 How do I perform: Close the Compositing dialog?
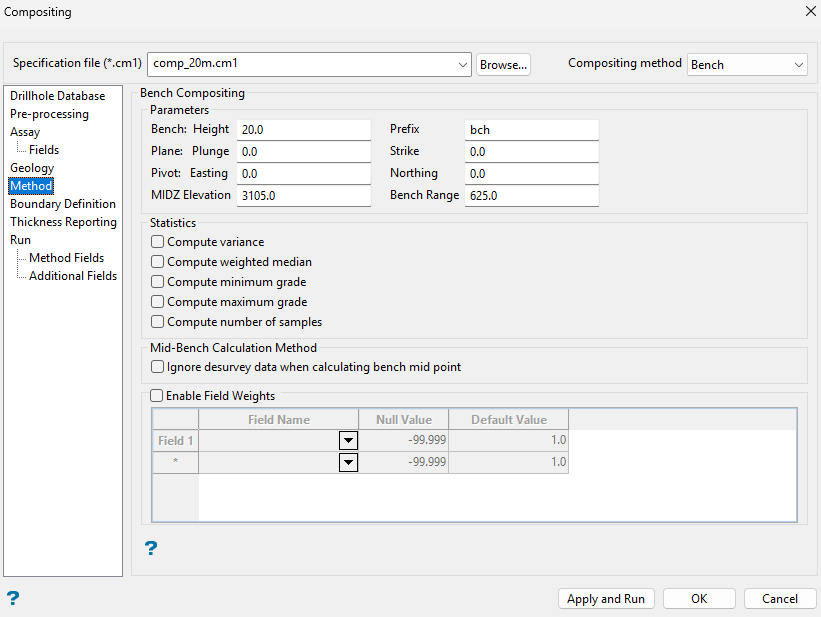[x=811, y=11]
